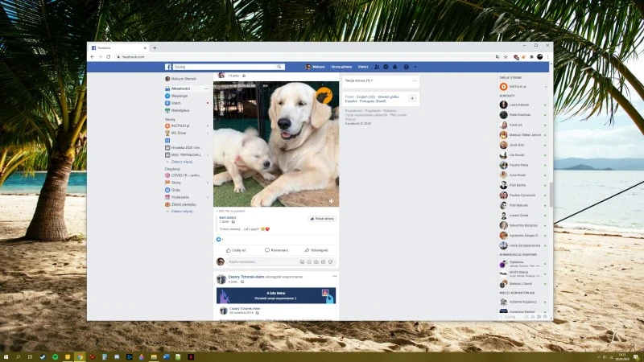Reload the Facebook page
Screen dimensions: 644x362
109,56
